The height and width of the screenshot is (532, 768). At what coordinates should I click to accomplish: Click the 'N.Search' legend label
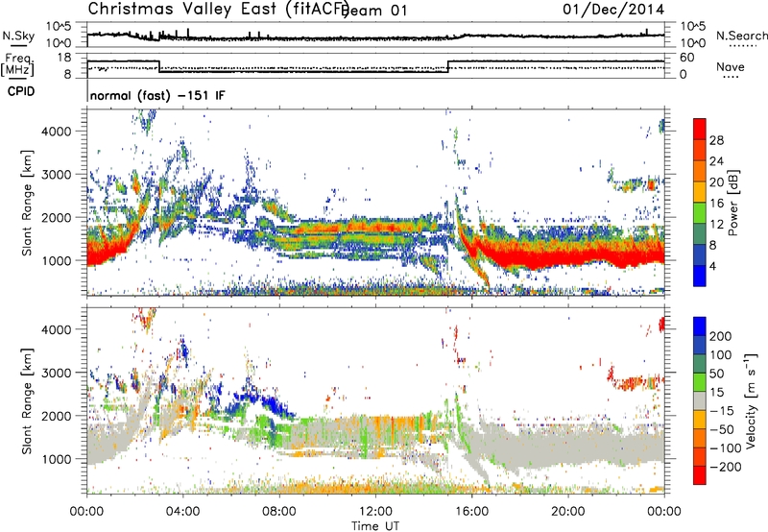(741, 36)
